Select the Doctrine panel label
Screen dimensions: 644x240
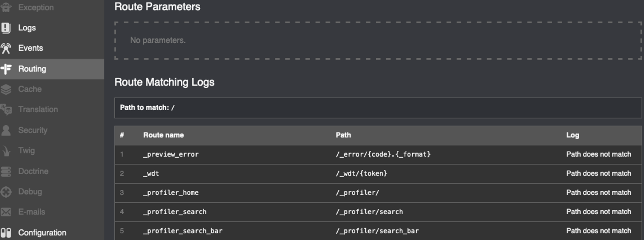(x=33, y=171)
